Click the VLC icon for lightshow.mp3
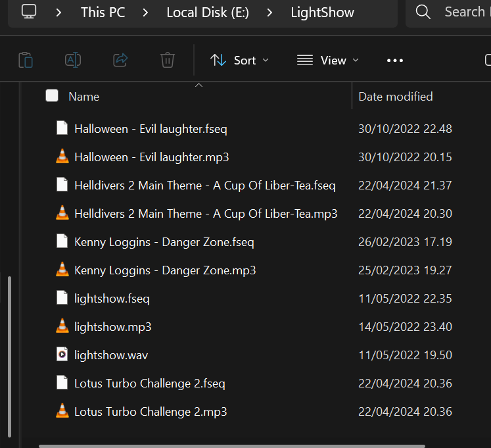 tap(62, 326)
